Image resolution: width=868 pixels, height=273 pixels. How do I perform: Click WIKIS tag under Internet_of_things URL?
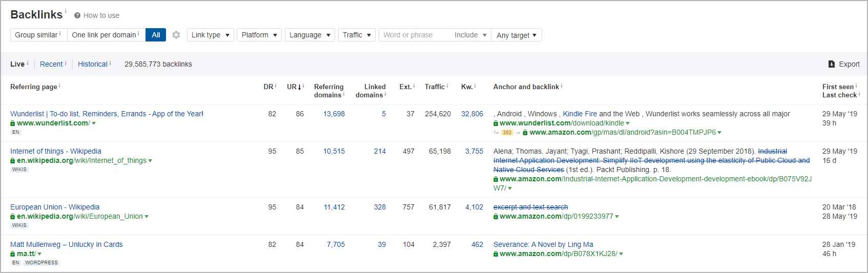tap(19, 170)
